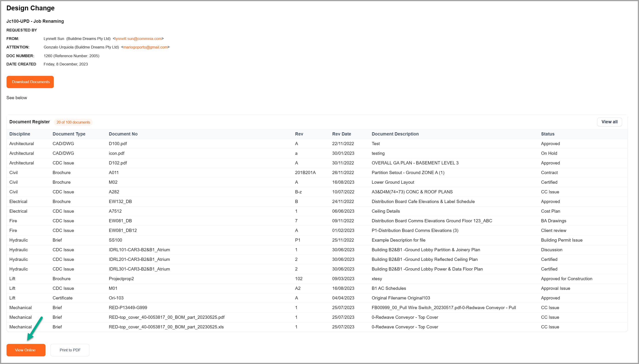Click doc number 1260 reference text
Image resolution: width=639 pixels, height=364 pixels.
click(x=71, y=56)
